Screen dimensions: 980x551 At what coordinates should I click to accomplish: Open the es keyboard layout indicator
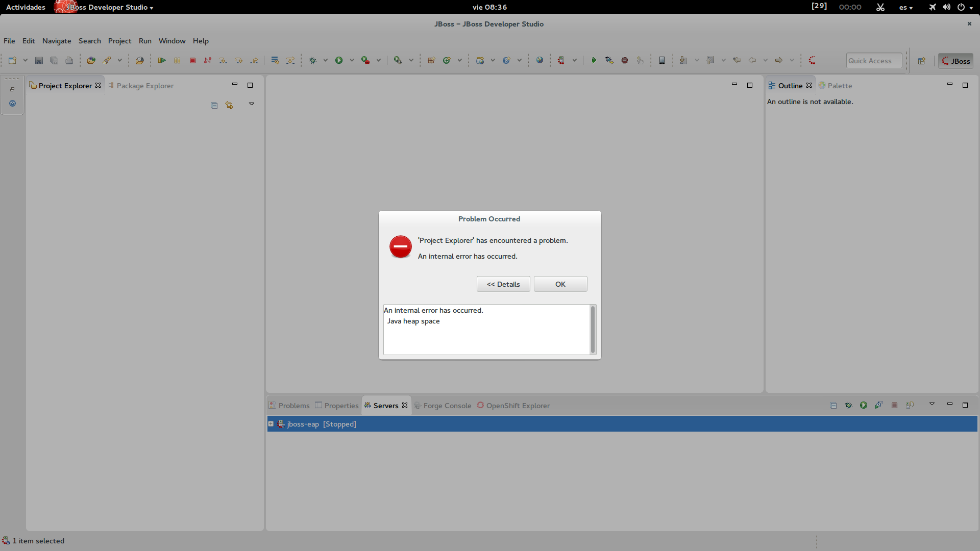(x=906, y=7)
